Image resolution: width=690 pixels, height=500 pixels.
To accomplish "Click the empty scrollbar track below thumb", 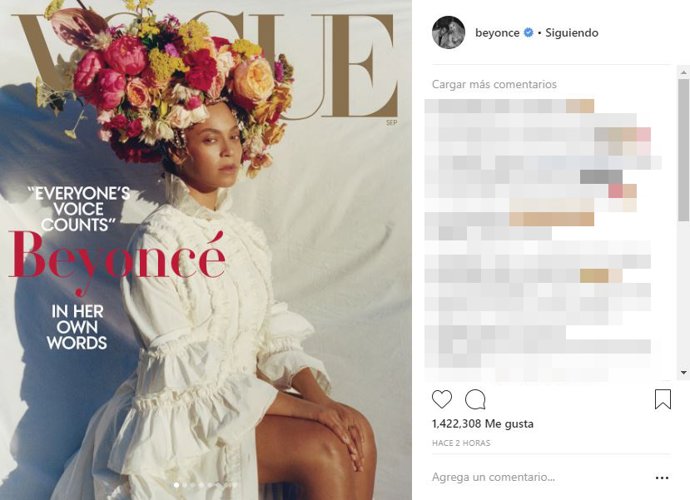I will tap(683, 294).
